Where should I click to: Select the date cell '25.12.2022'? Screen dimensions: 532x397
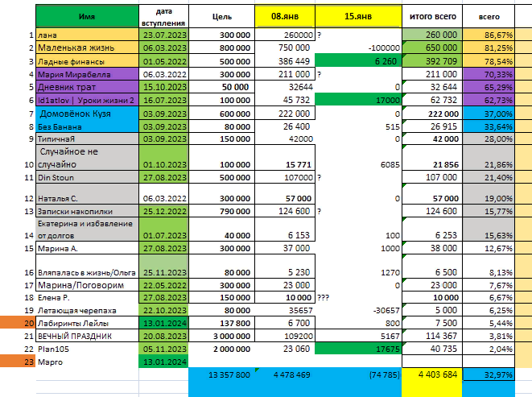tap(163, 211)
